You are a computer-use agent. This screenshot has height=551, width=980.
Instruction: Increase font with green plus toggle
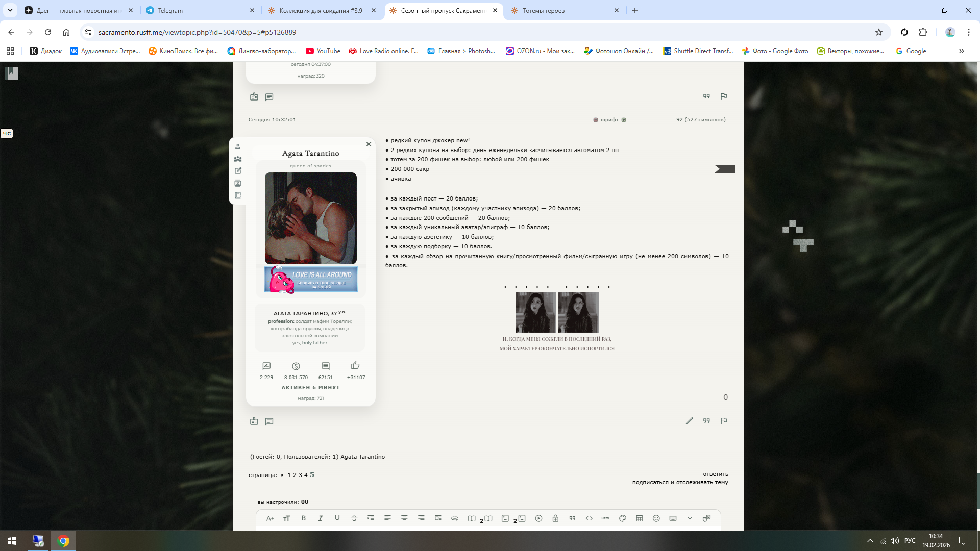624,120
